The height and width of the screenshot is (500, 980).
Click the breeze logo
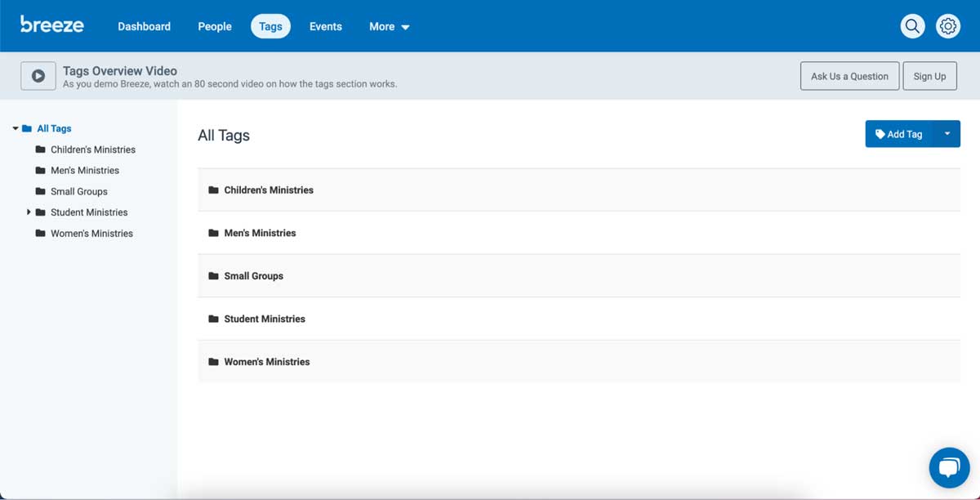pyautogui.click(x=51, y=25)
